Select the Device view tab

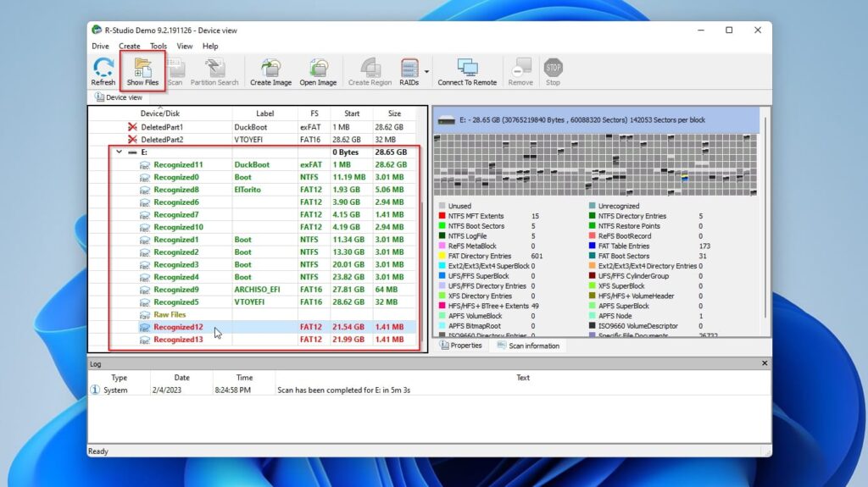(119, 97)
